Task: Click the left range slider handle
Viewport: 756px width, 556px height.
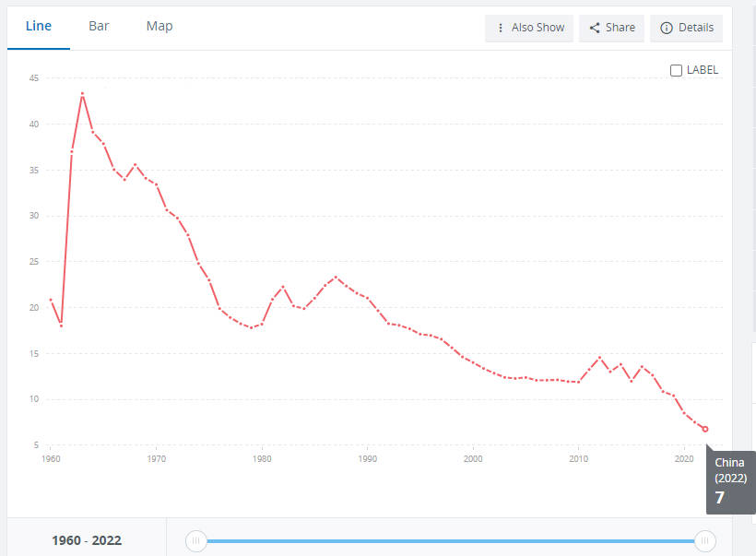Action: click(x=195, y=541)
